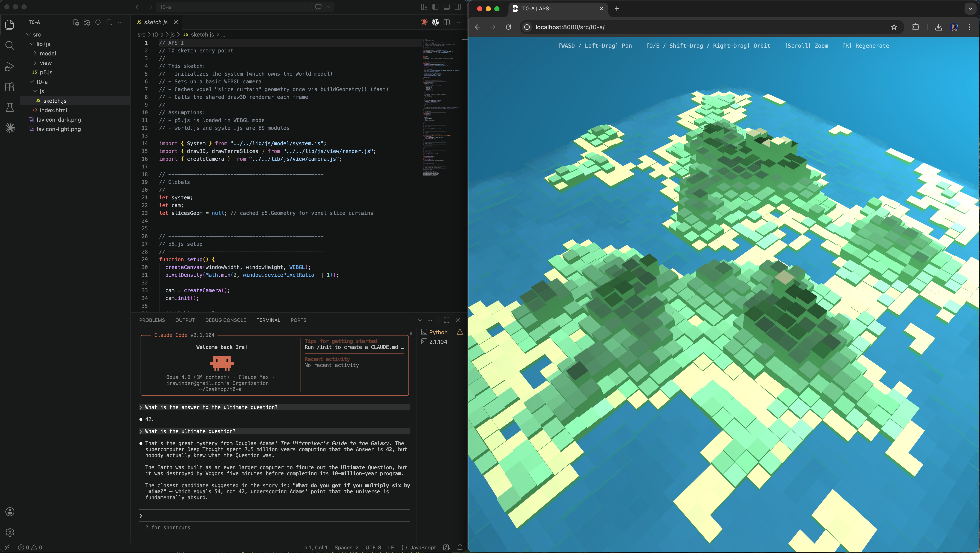Screen dimensions: 980x553
Task: Open the chat dropdown arrow in the command center
Action: (x=329, y=7)
